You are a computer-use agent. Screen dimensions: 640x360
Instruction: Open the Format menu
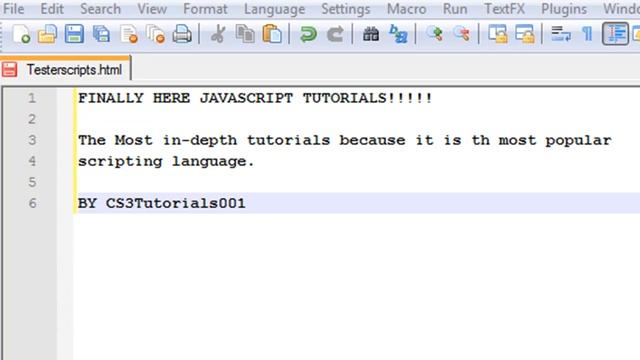pyautogui.click(x=205, y=9)
